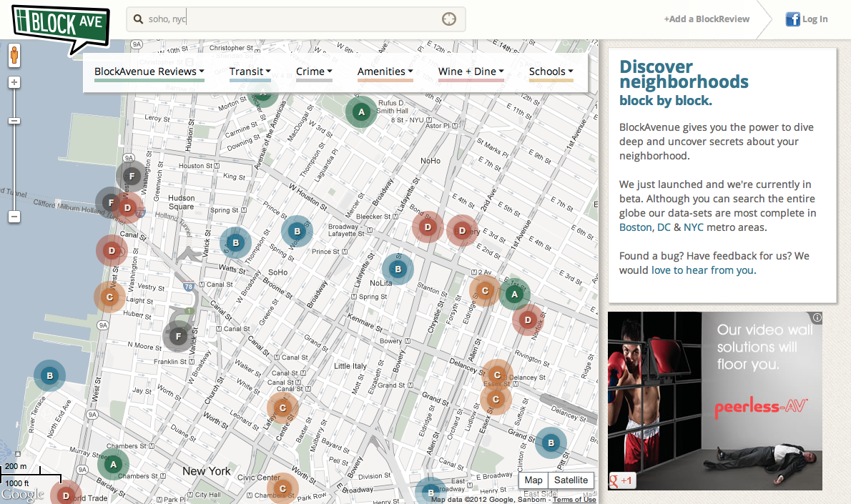Screen dimensions: 851x504
Task: Open the Schools dropdown
Action: [551, 71]
